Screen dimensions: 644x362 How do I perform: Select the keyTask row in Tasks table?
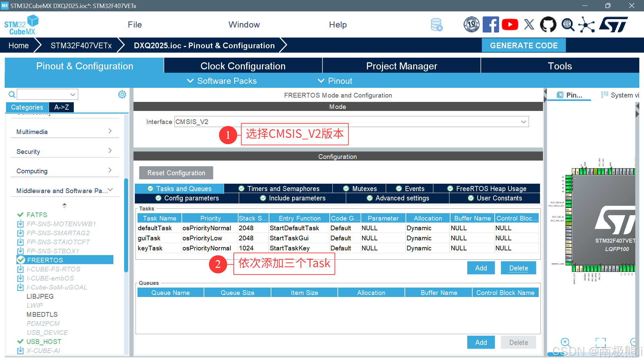[150, 248]
